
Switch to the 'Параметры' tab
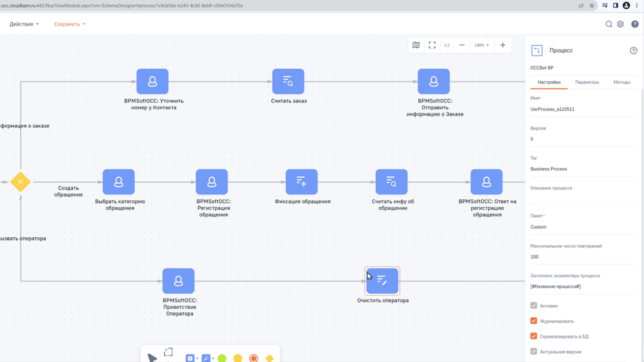pos(587,83)
